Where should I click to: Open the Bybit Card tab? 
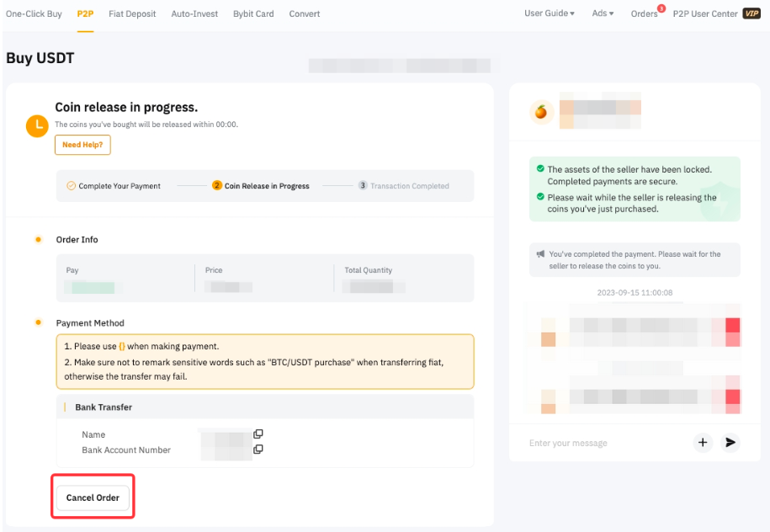tap(253, 13)
